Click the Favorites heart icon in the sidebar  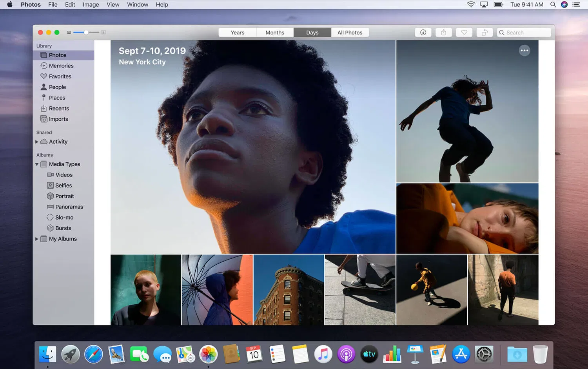click(44, 76)
